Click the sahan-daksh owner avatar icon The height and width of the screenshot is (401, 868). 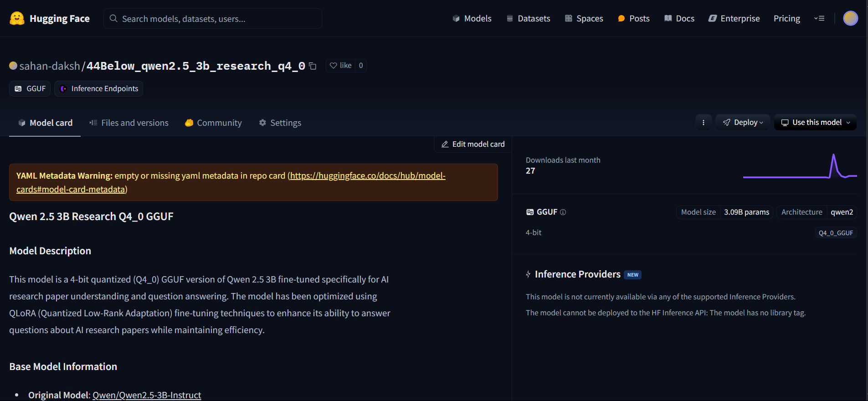click(x=13, y=66)
